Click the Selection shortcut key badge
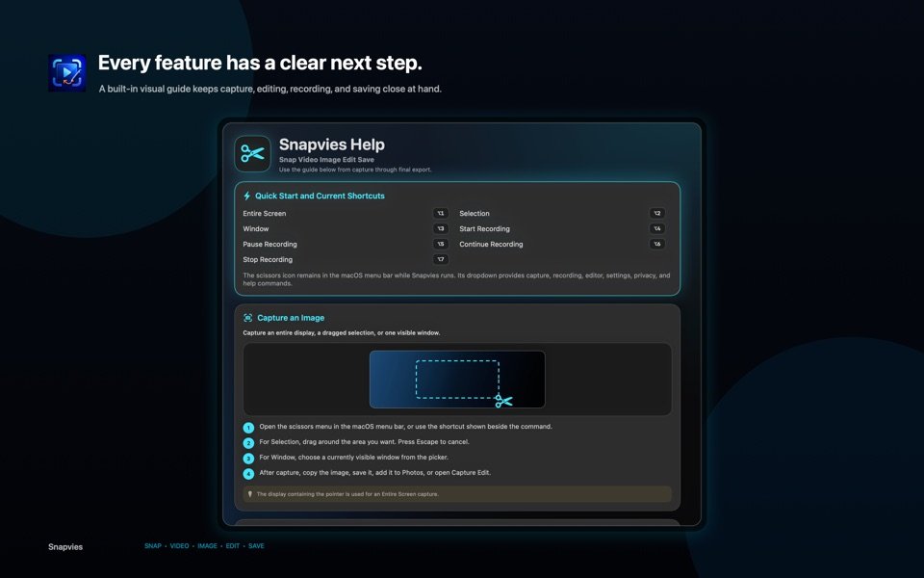The image size is (924, 578). click(x=657, y=214)
